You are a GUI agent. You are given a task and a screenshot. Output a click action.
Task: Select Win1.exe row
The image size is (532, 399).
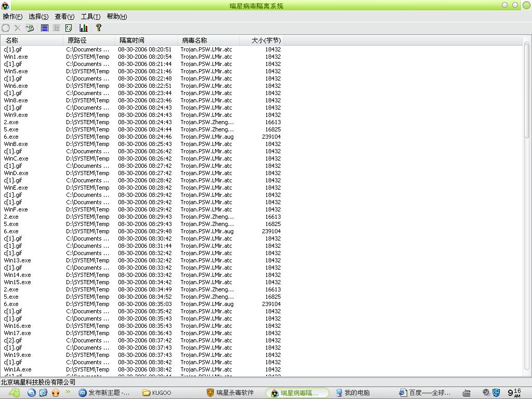pyautogui.click(x=142, y=57)
